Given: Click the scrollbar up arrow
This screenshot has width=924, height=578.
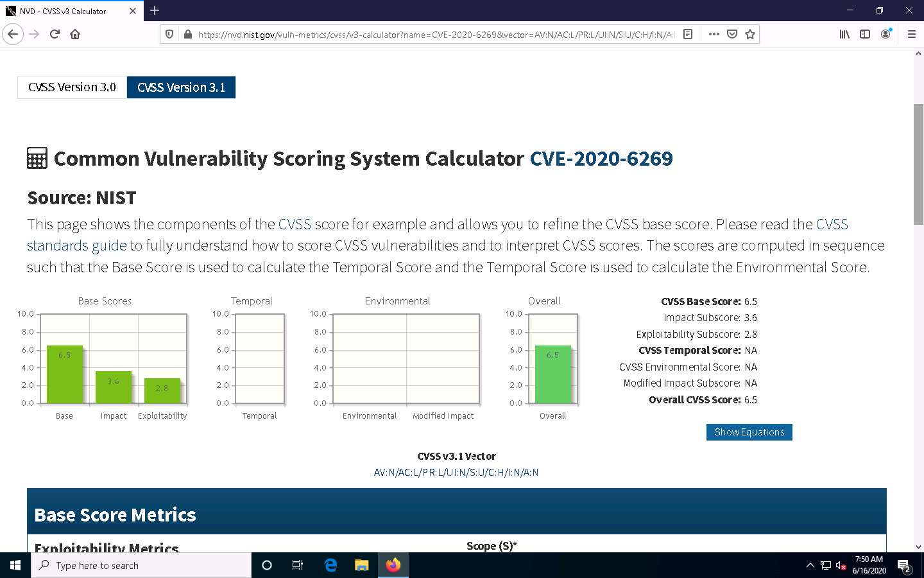Looking at the screenshot, I should [x=918, y=53].
